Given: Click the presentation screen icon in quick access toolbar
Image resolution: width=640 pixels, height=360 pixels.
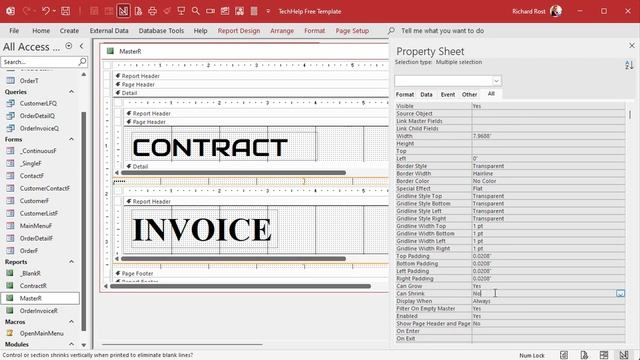Looking at the screenshot, I should 181,11.
